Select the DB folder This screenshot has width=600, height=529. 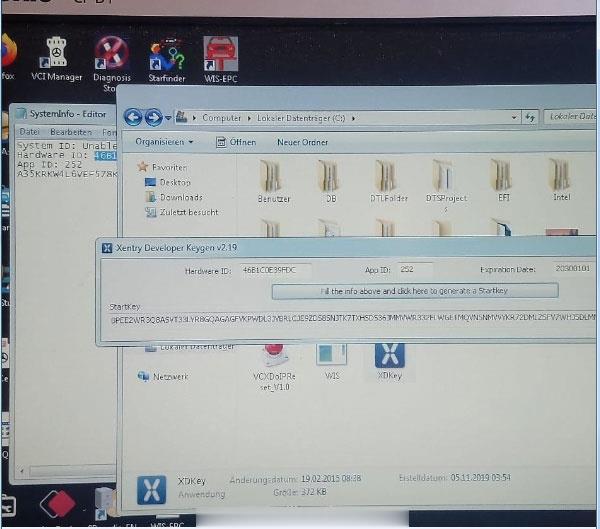(331, 182)
